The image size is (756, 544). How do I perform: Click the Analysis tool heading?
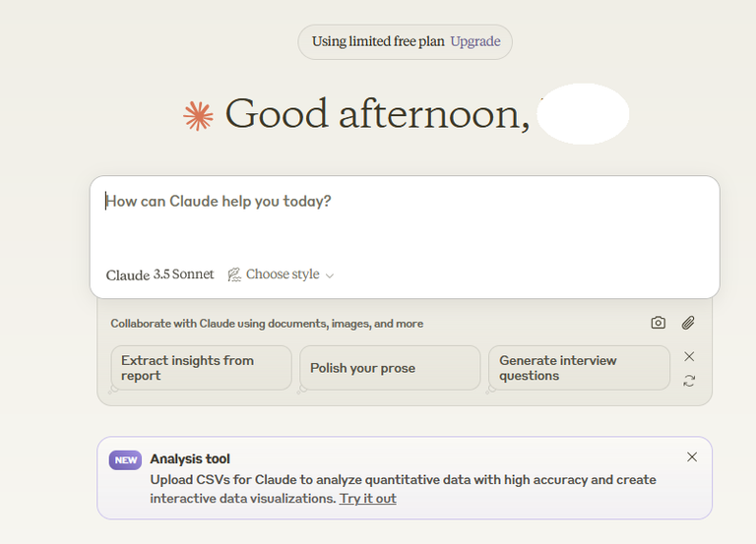[x=190, y=458]
